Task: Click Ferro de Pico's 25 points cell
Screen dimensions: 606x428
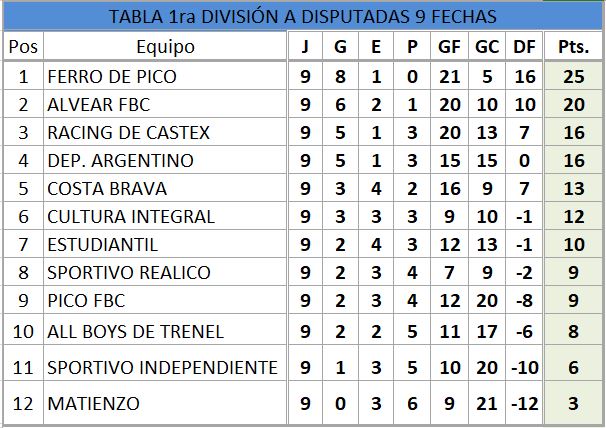Action: pyautogui.click(x=573, y=76)
